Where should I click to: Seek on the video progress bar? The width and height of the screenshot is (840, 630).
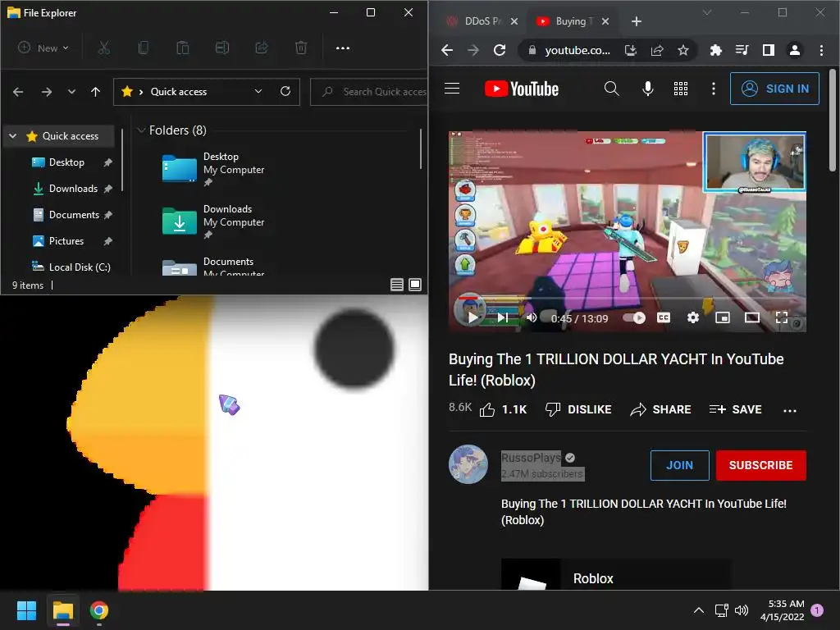coord(628,298)
